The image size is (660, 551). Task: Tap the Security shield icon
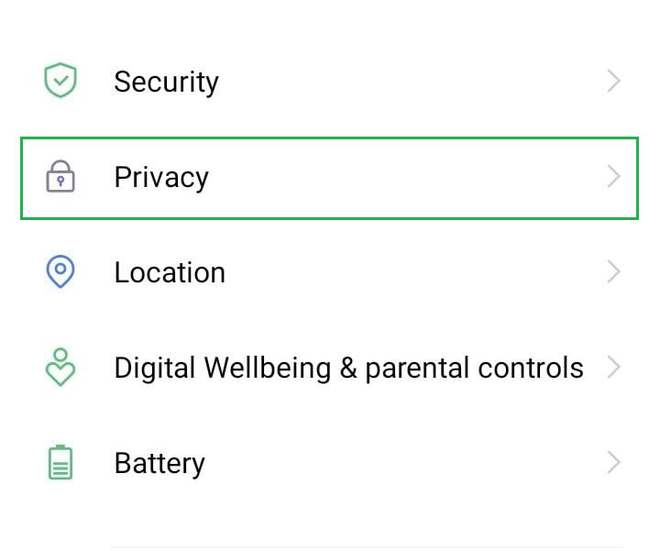pos(61,81)
